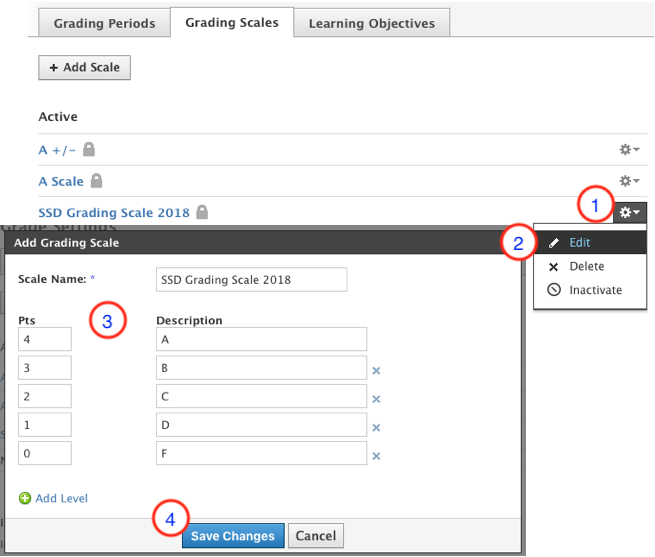This screenshot has width=655, height=557.
Task: Switch to the Grading Periods tab
Action: [104, 23]
